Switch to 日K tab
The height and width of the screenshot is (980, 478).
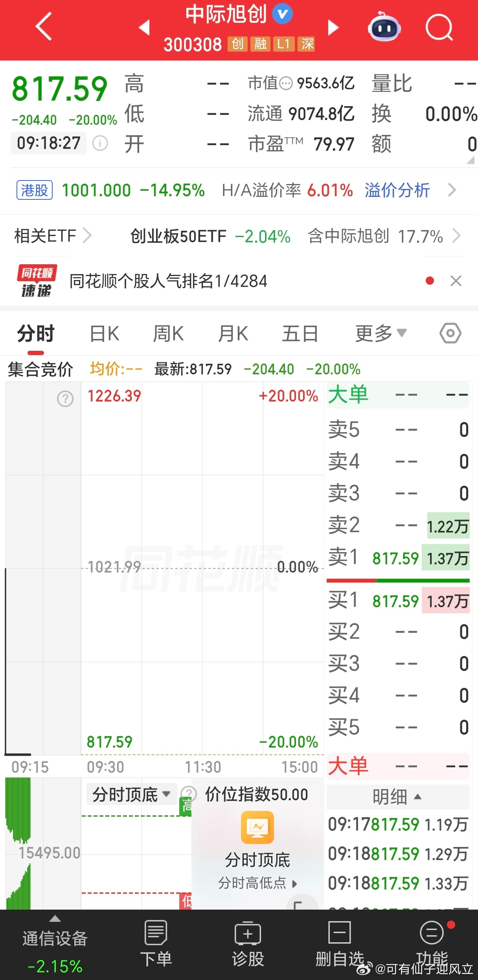(x=105, y=333)
